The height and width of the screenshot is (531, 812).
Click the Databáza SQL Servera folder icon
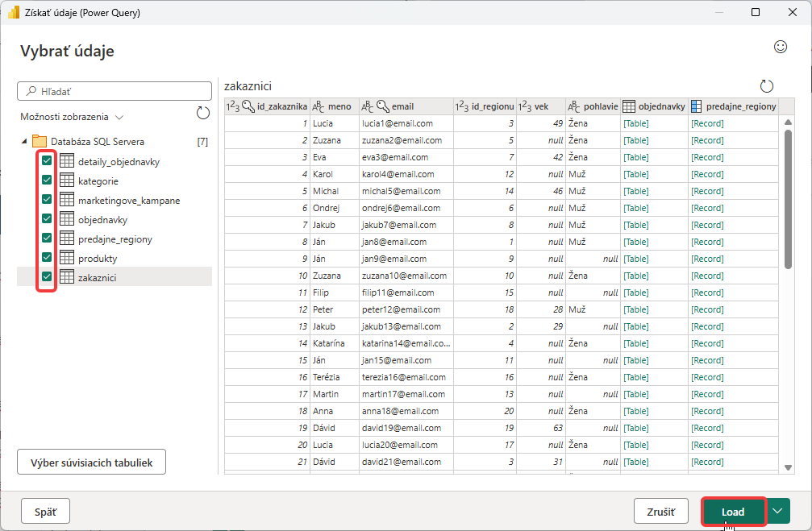click(40, 141)
